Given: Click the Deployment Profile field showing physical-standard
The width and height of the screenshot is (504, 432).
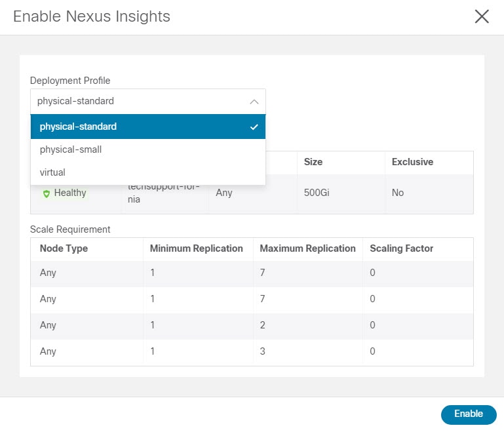Looking at the screenshot, I should [x=148, y=101].
